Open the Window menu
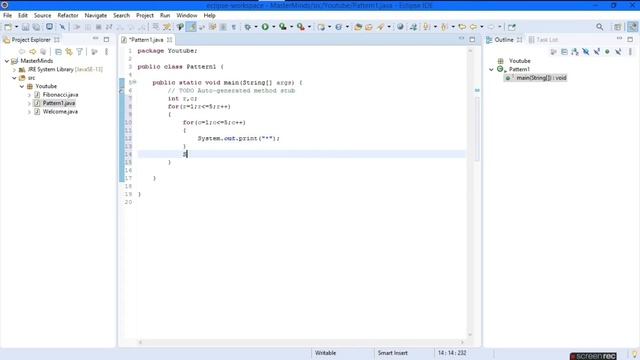The image size is (640, 360). point(187,16)
